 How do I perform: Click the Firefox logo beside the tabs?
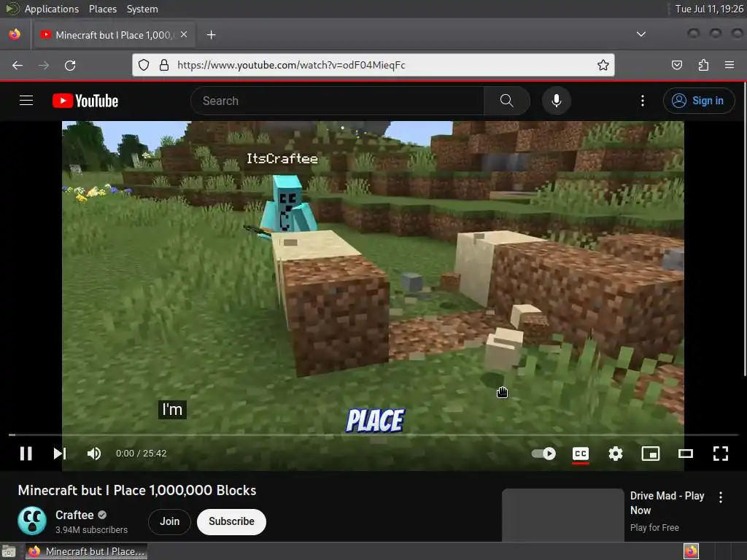(15, 34)
